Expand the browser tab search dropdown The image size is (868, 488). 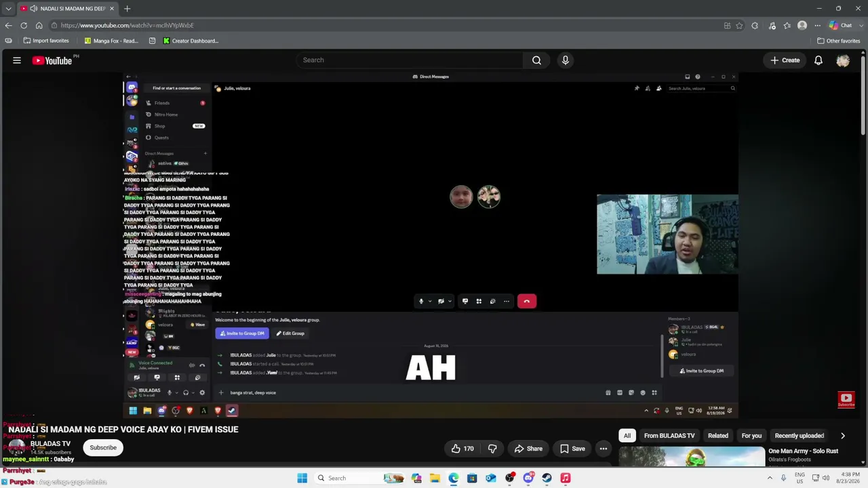(x=8, y=9)
